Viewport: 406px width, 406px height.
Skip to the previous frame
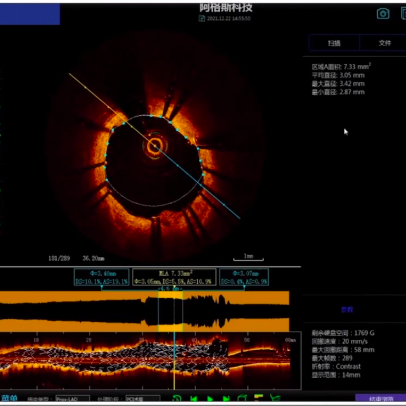[x=193, y=399]
